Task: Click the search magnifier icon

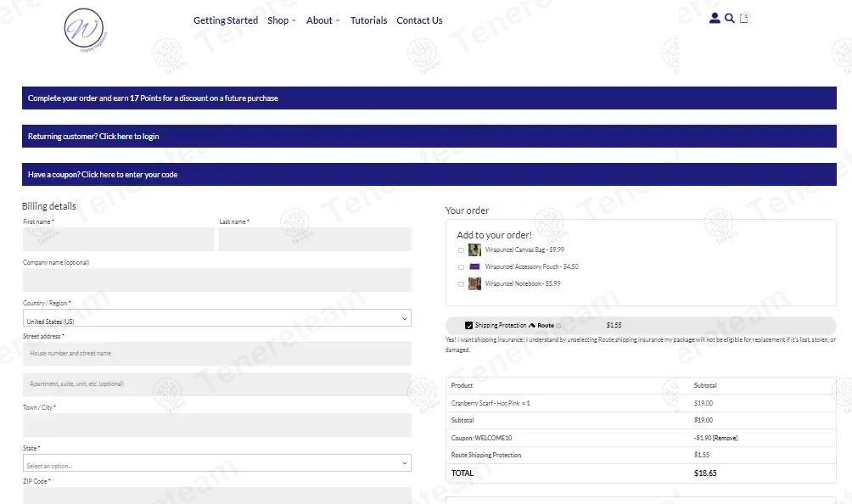Action: pos(730,19)
